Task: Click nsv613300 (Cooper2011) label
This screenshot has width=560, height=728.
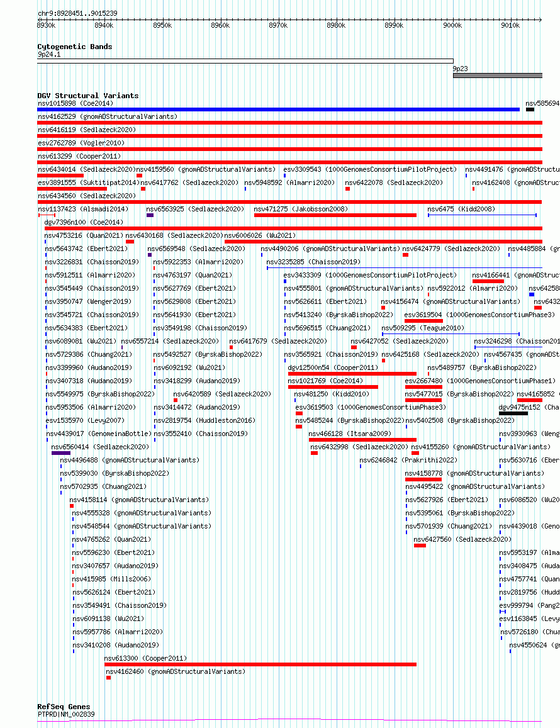Action: coord(146,658)
